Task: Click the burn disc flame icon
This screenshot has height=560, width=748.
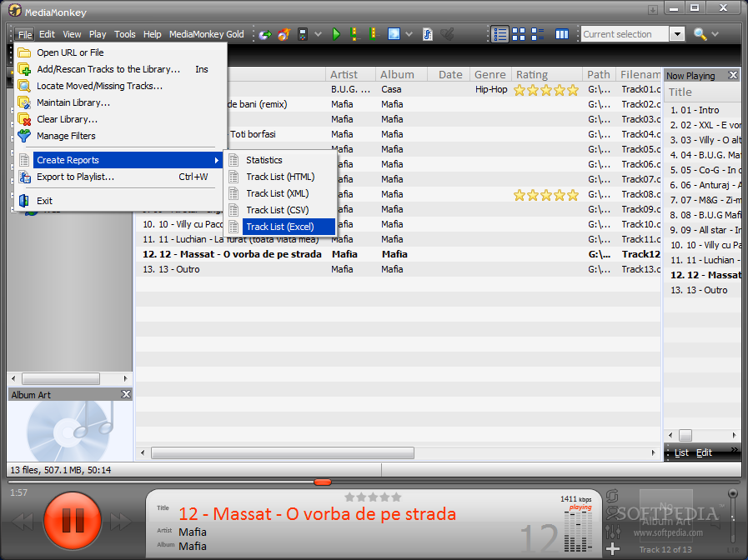Action: click(x=284, y=34)
